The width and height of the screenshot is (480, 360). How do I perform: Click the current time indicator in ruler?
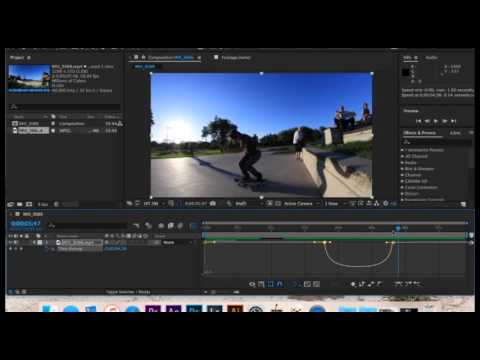coord(398,228)
